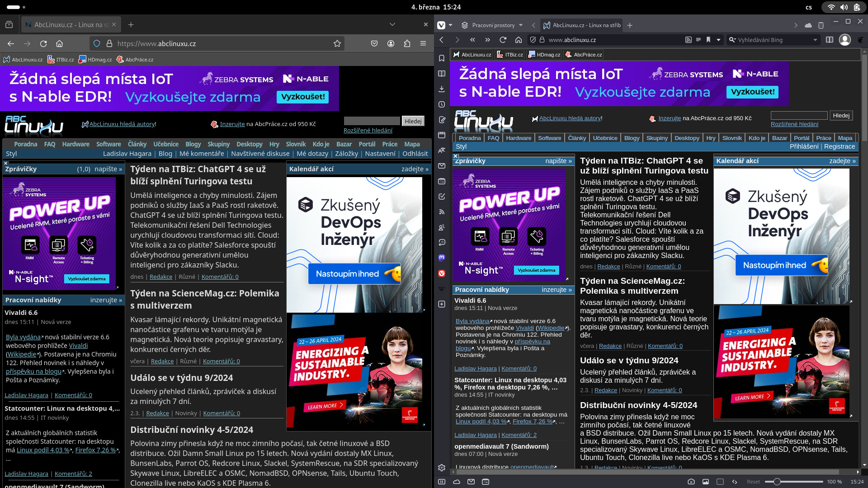This screenshot has width=868, height=488.
Task: Toggle Reader view in Vivaldi address bar
Action: [x=698, y=40]
